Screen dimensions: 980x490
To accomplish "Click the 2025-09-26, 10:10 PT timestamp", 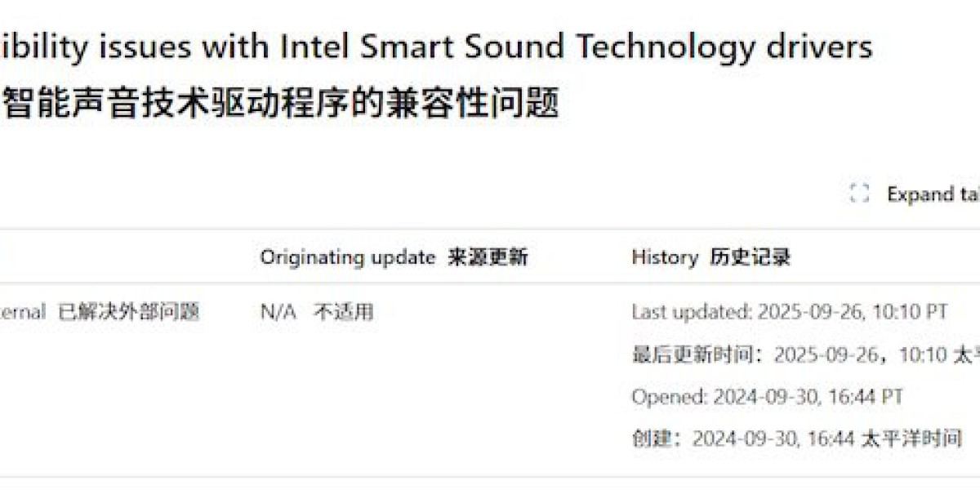I will coord(853,312).
